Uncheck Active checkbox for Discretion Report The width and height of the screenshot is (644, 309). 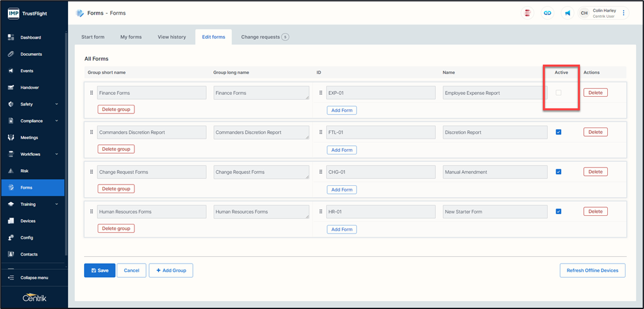tap(559, 132)
